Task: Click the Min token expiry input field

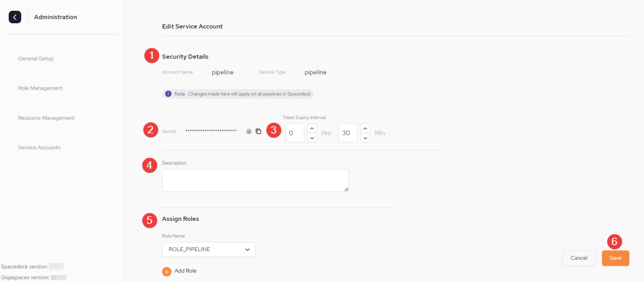Action: (x=349, y=133)
